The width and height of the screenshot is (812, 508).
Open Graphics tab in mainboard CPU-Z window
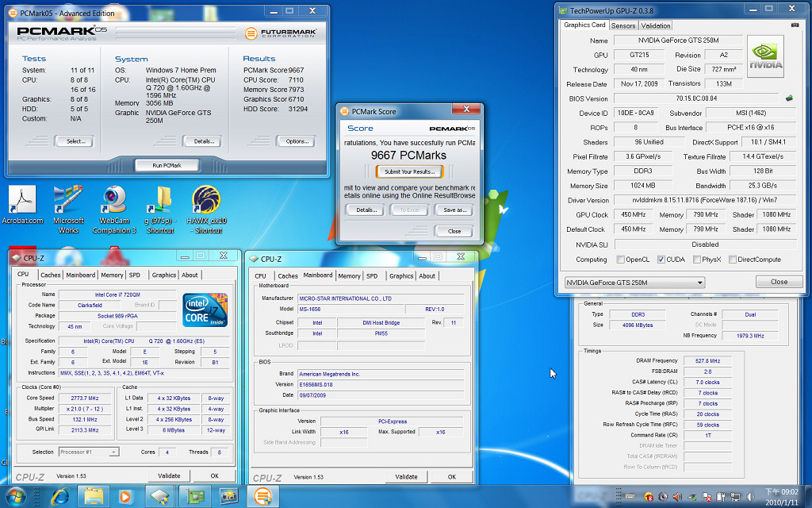tap(401, 276)
